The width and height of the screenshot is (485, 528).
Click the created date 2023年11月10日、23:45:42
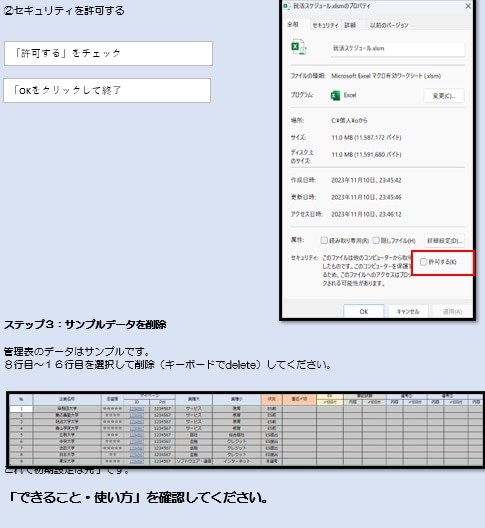tap(366, 180)
